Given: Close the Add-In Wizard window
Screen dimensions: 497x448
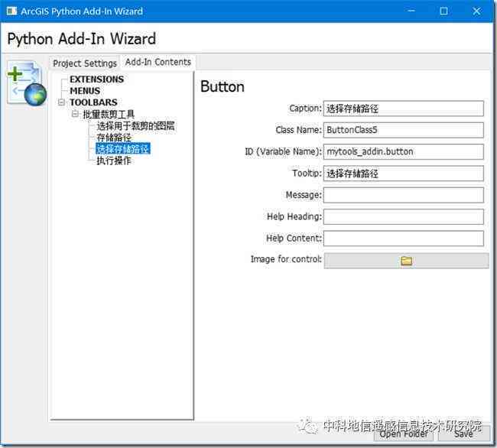Looking at the screenshot, I should click(x=476, y=11).
